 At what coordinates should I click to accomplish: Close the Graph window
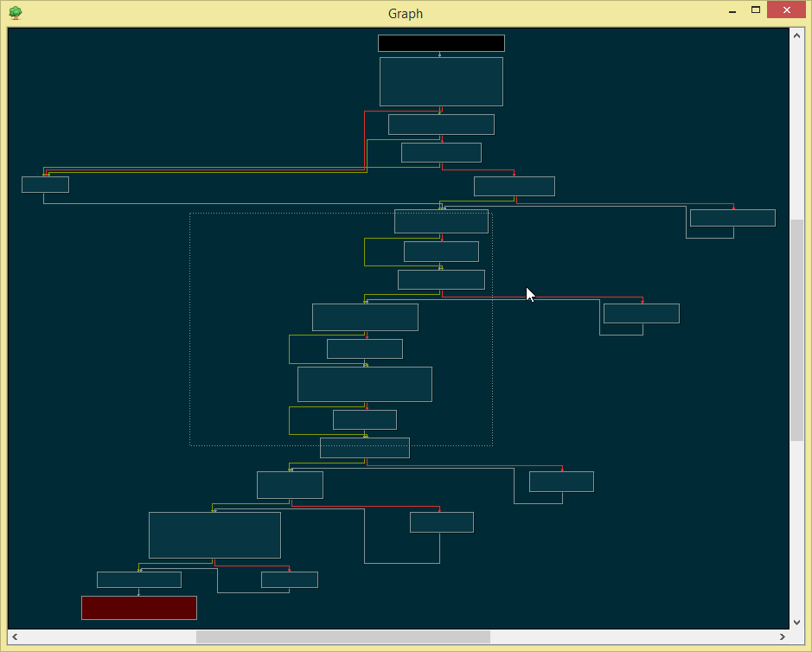pyautogui.click(x=786, y=10)
